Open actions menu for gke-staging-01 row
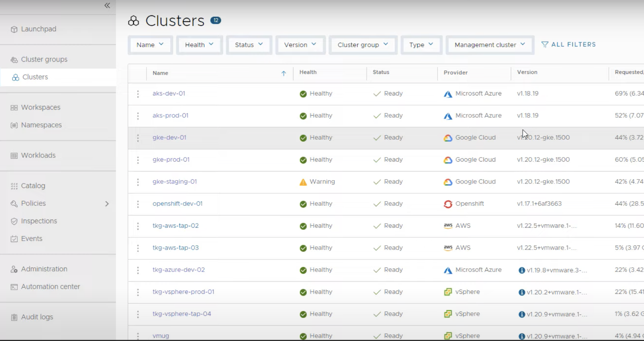This screenshot has width=644, height=341. click(138, 182)
